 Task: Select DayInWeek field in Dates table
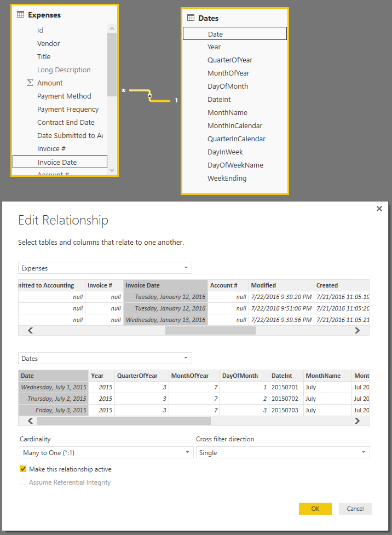[x=225, y=152]
